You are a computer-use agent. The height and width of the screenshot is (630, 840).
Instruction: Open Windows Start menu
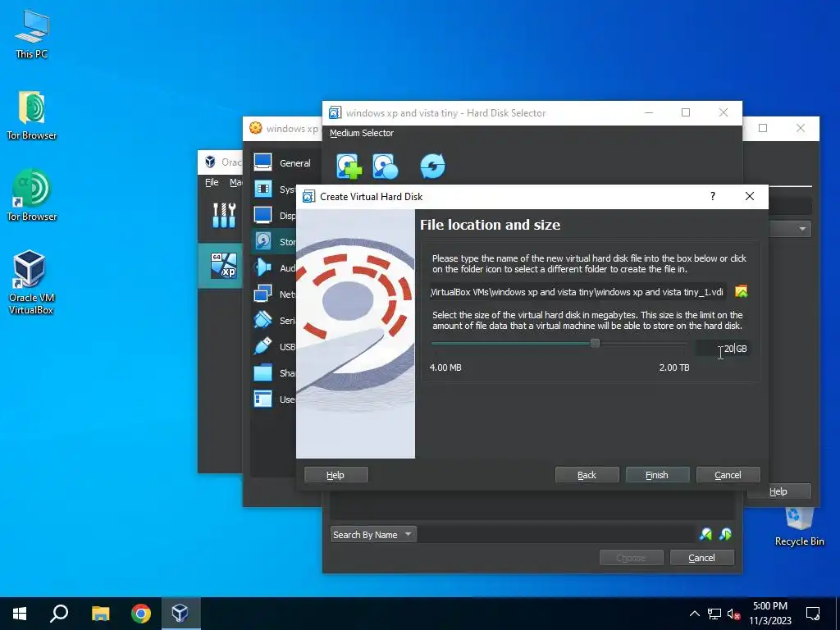(20, 614)
